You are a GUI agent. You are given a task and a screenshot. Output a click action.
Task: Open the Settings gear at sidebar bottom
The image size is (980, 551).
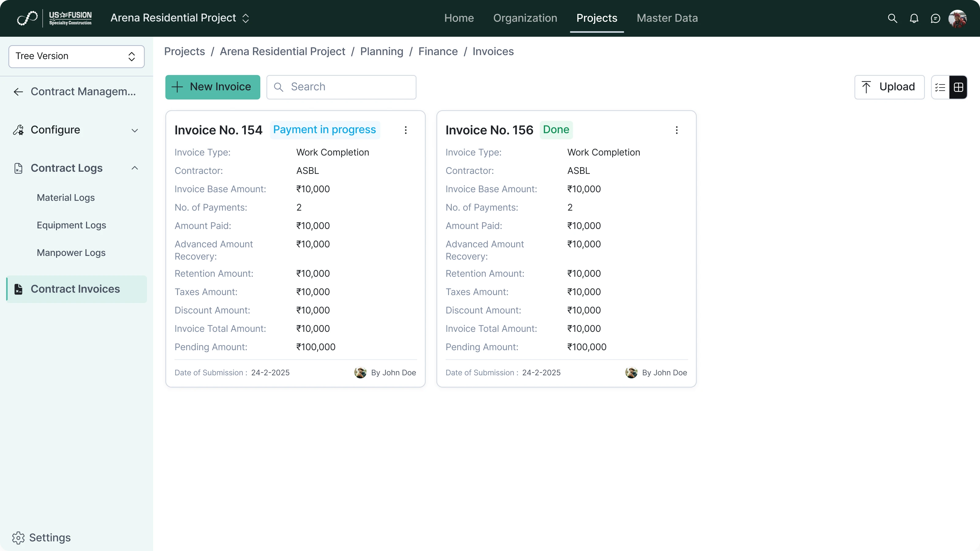coord(19,537)
